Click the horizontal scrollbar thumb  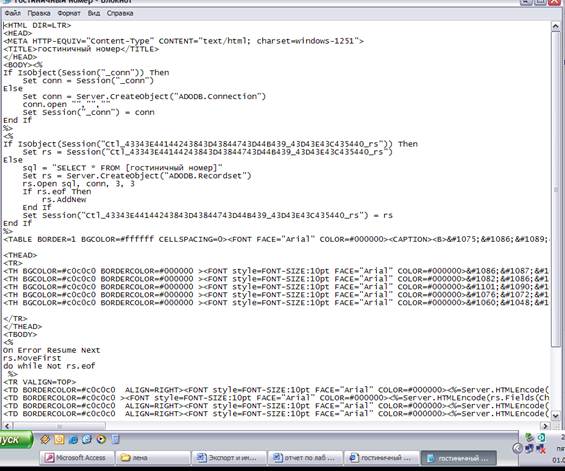click(59, 426)
